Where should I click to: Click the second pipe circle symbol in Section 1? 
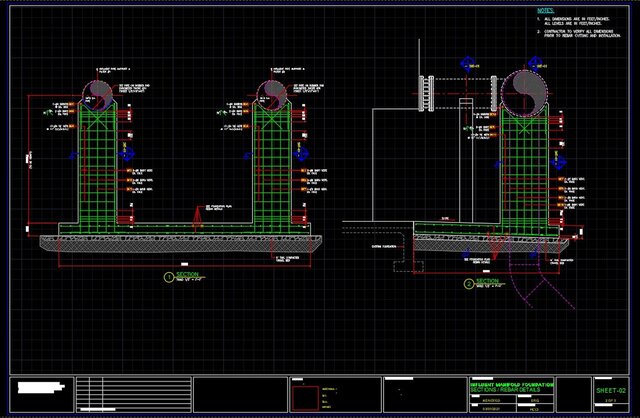click(272, 94)
